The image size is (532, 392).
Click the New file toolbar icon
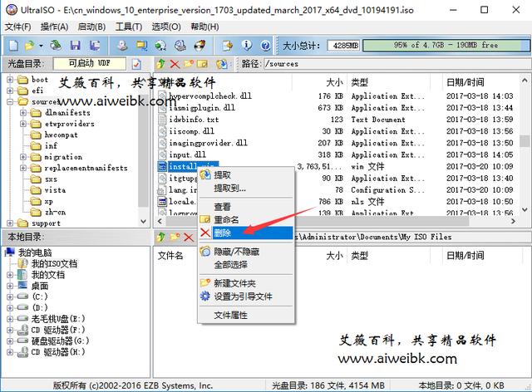[13, 45]
